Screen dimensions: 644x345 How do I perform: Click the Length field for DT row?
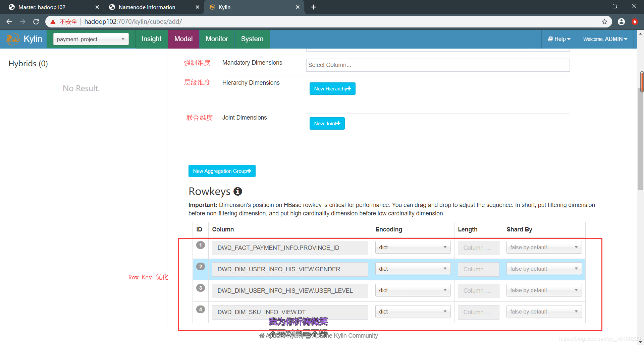(478, 312)
